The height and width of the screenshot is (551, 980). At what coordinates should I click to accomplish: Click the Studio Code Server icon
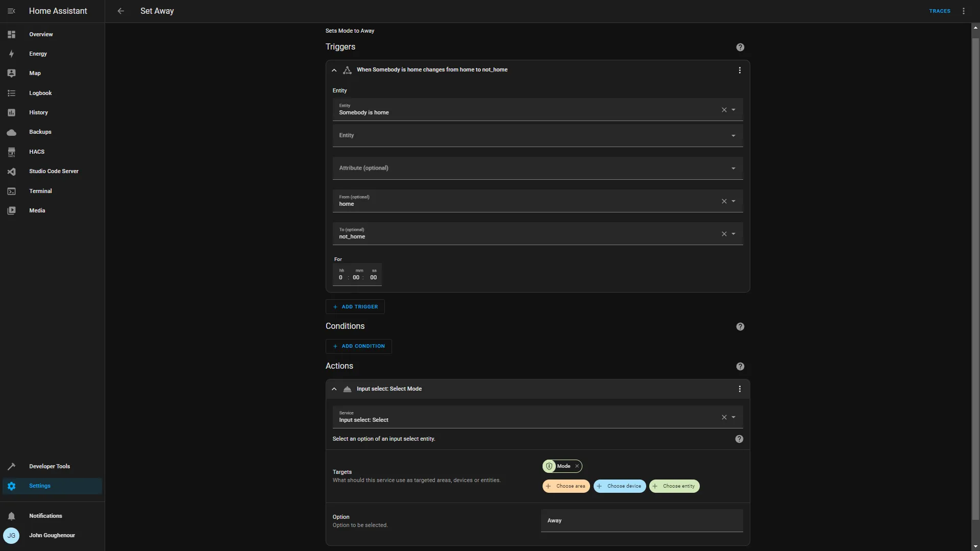11,172
